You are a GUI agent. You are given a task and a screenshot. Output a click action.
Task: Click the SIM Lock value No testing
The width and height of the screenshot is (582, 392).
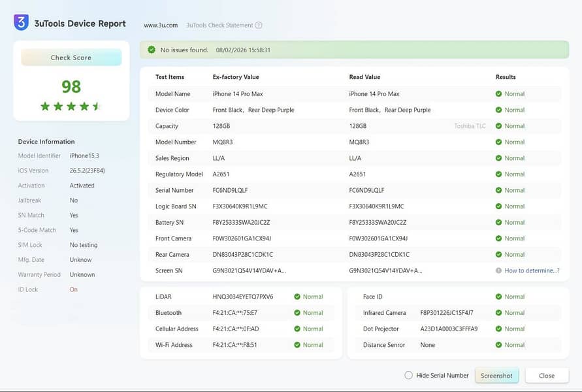[x=84, y=245]
